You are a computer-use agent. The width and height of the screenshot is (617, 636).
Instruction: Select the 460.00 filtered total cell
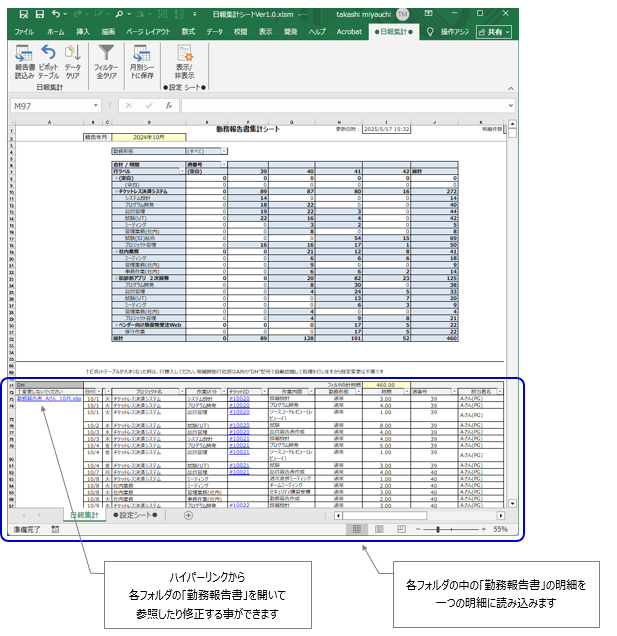tap(386, 385)
